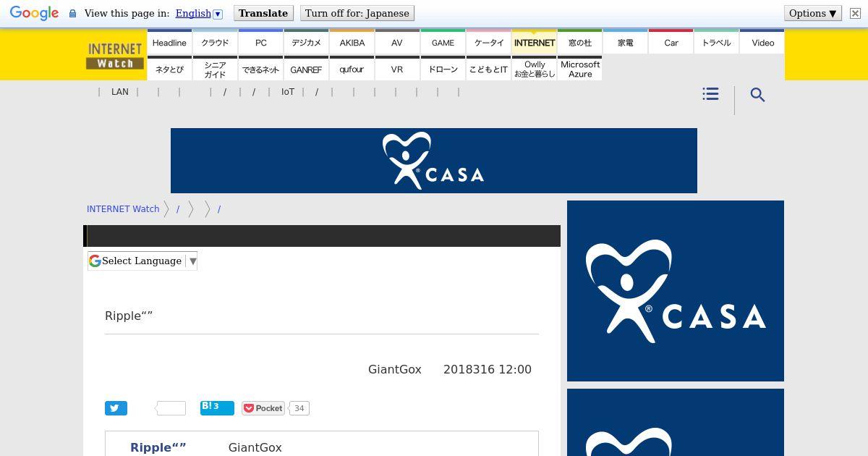The height and width of the screenshot is (456, 868).
Task: Open the 家電 tab
Action: click(x=625, y=42)
